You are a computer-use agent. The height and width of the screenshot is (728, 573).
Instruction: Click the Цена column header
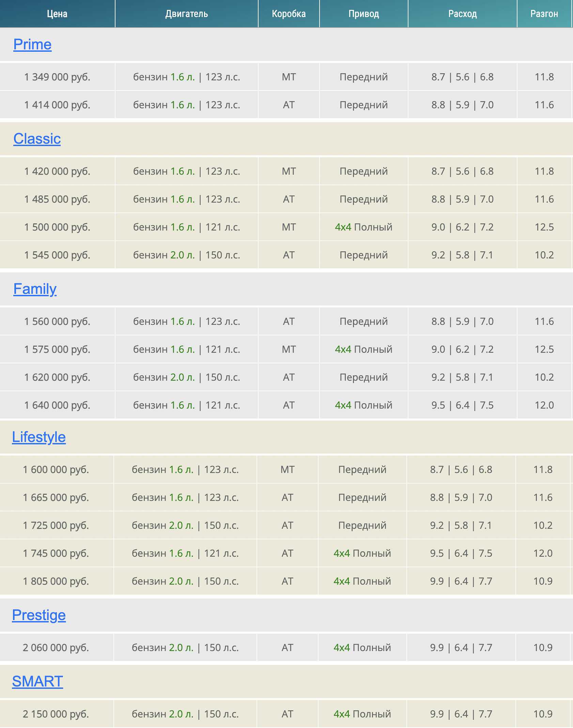coord(57,14)
